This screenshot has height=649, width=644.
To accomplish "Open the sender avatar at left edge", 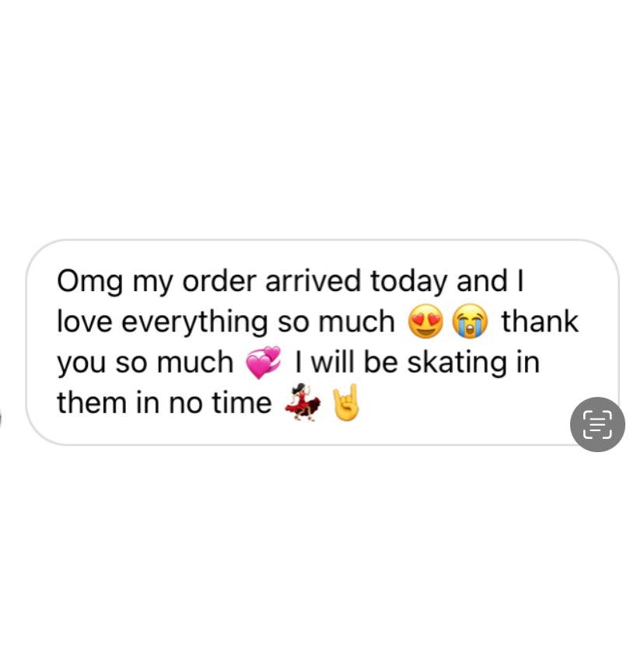I will pos(1,418).
